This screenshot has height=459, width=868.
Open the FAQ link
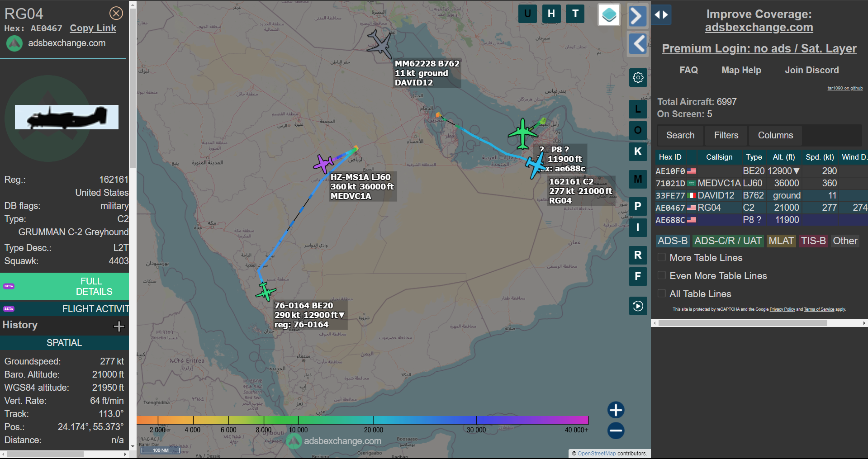pos(688,70)
